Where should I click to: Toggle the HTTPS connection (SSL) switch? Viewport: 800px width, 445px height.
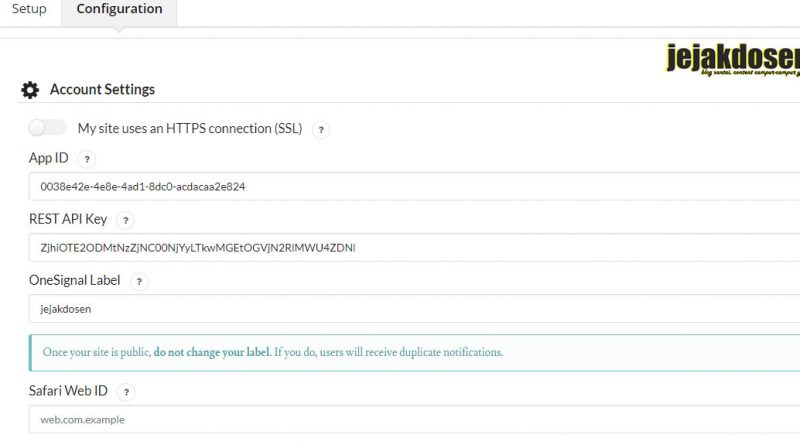coord(47,128)
